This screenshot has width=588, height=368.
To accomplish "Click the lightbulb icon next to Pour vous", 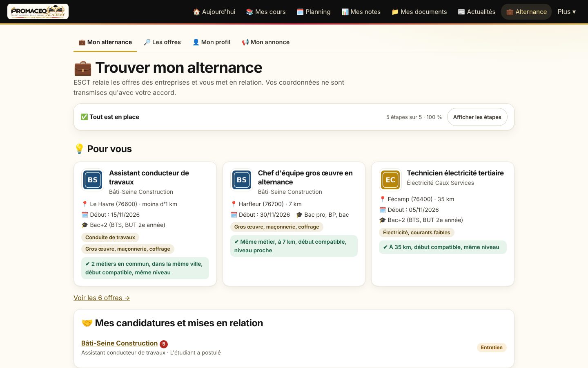I will pos(79,149).
